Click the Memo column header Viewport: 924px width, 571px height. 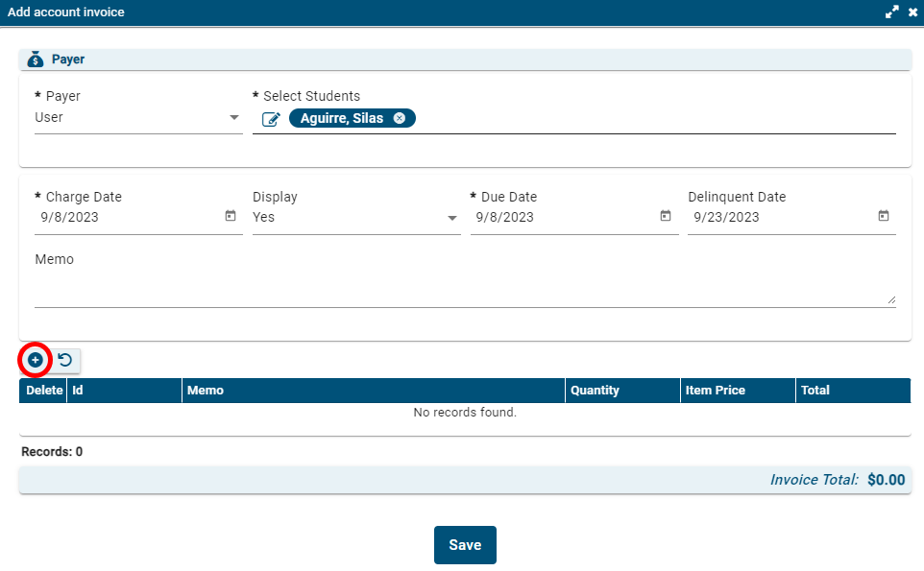click(x=206, y=391)
